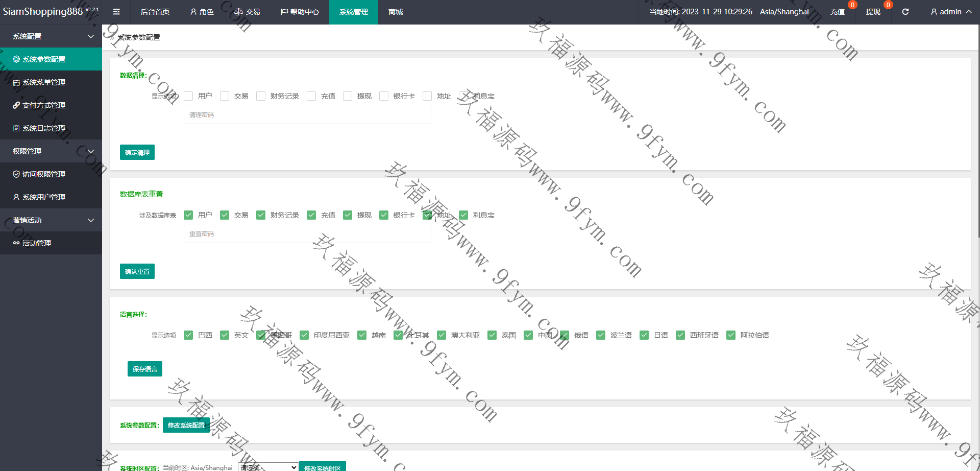This screenshot has width=980, height=471.
Task: Open 活动管理 via its infinity icon
Action: pos(16,243)
